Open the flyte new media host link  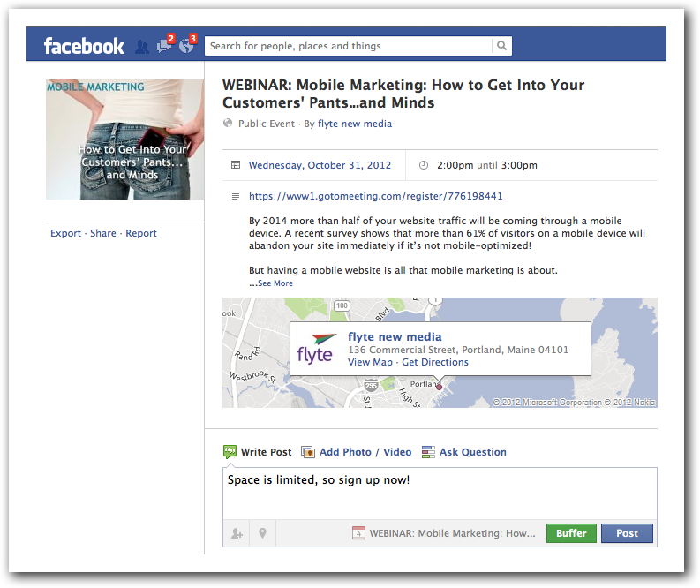tap(355, 124)
